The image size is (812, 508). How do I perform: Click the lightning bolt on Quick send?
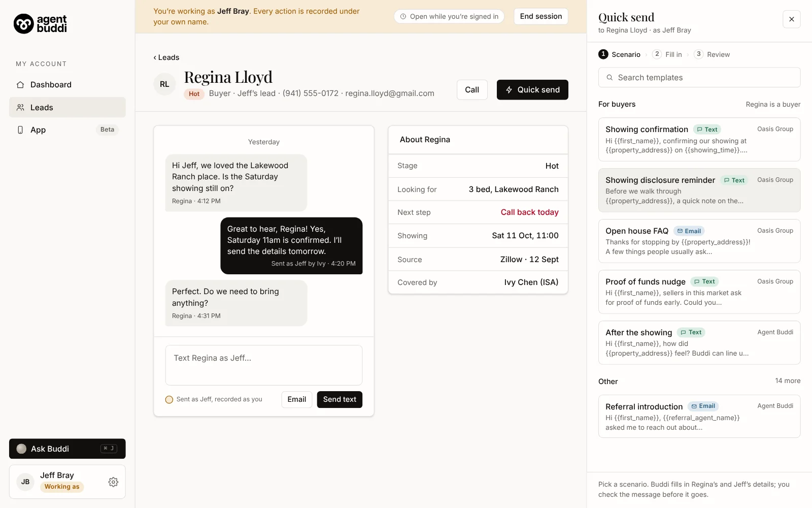(x=509, y=90)
